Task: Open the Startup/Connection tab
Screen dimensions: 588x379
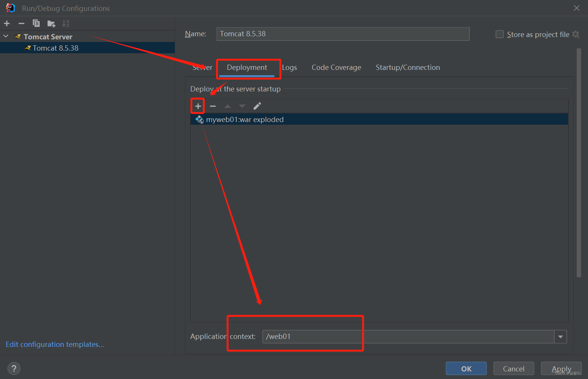Action: click(408, 67)
